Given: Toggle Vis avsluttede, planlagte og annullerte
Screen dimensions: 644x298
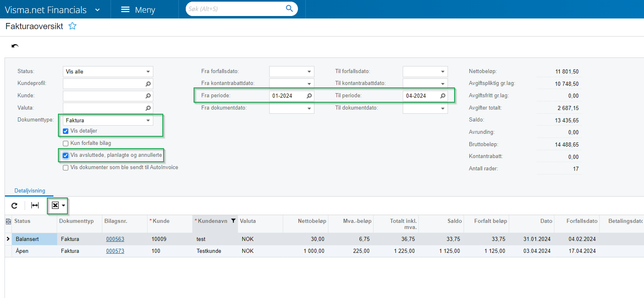Looking at the screenshot, I should [65, 156].
